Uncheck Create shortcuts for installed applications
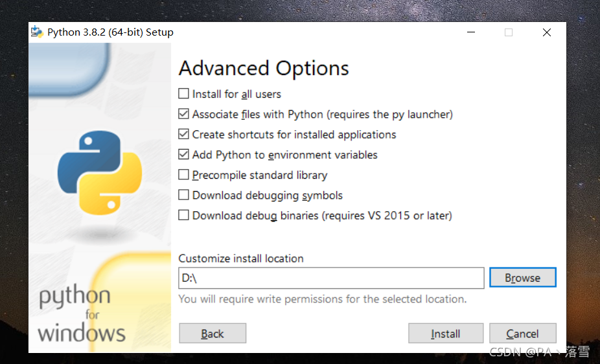 [x=183, y=134]
